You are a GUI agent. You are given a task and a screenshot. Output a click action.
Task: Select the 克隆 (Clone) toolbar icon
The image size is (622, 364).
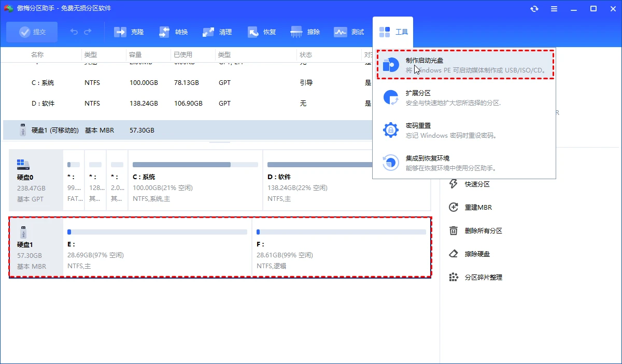(x=128, y=32)
